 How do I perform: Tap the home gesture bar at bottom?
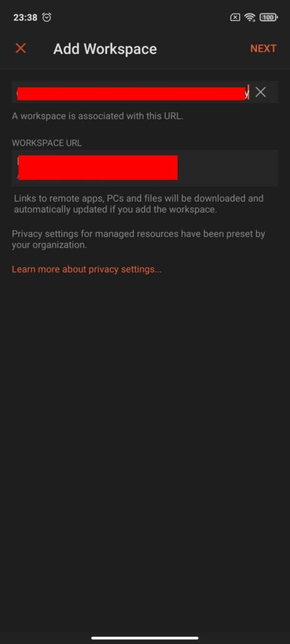145,638
